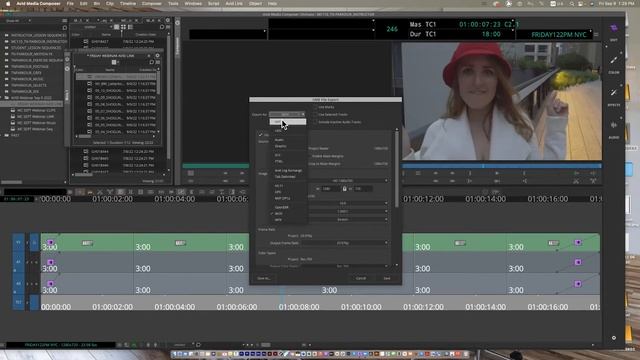
Task: Click the bin container gear icon
Action: click(x=168, y=20)
